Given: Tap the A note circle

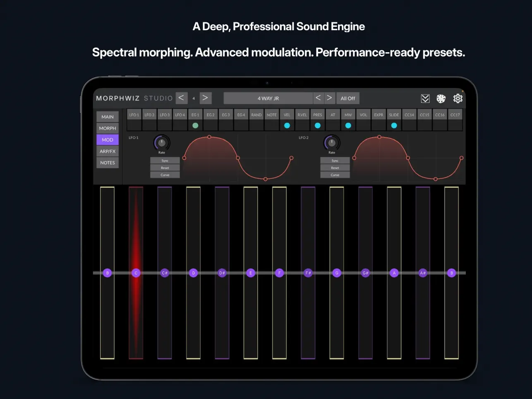Looking at the screenshot, I should point(394,273).
